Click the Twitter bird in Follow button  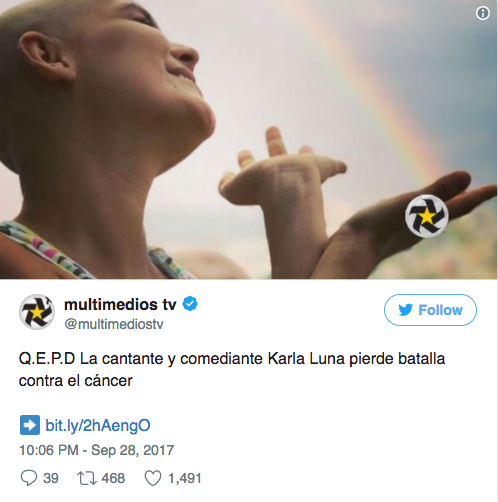click(x=406, y=310)
